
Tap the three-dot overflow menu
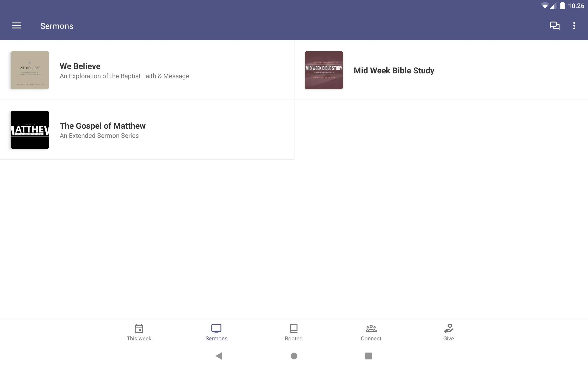click(574, 26)
